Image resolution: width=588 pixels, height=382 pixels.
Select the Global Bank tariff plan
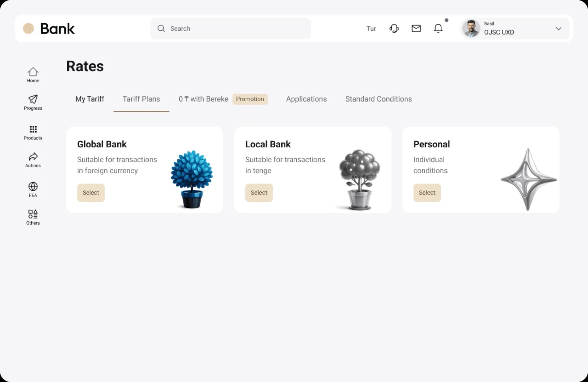(91, 193)
